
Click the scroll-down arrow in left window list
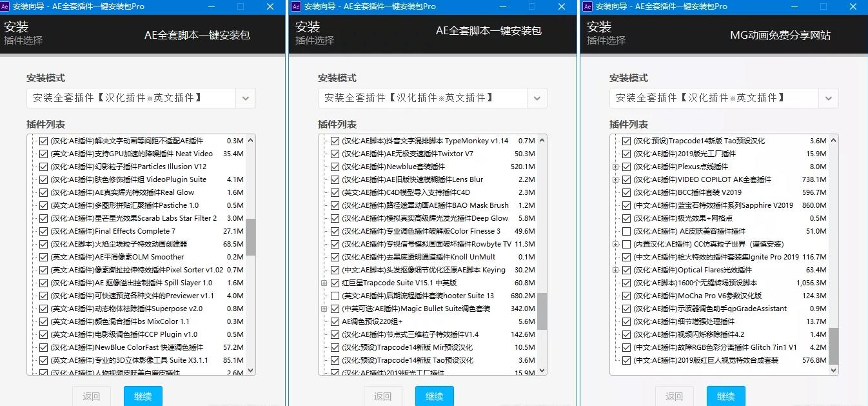pos(250,370)
